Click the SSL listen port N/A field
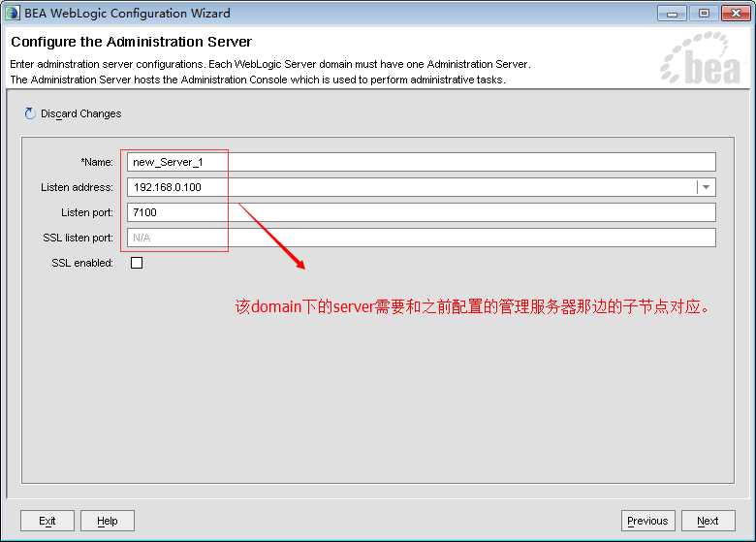Image resolution: width=756 pixels, height=542 pixels. (x=422, y=238)
